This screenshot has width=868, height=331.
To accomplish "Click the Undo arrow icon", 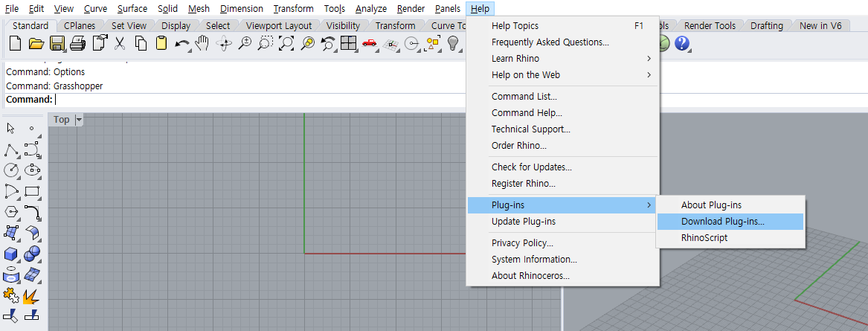I will click(181, 43).
